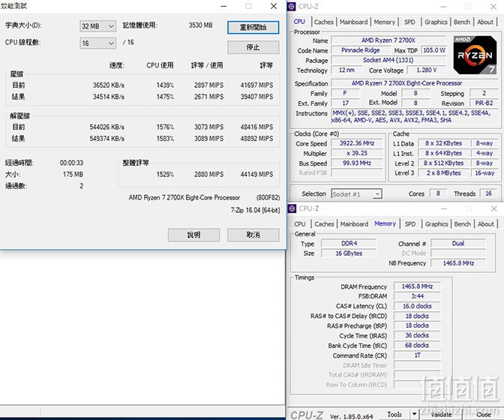Click the CPU-Z app icon in lower title bar
Viewport: 504px width, 420px height.
tap(292, 208)
